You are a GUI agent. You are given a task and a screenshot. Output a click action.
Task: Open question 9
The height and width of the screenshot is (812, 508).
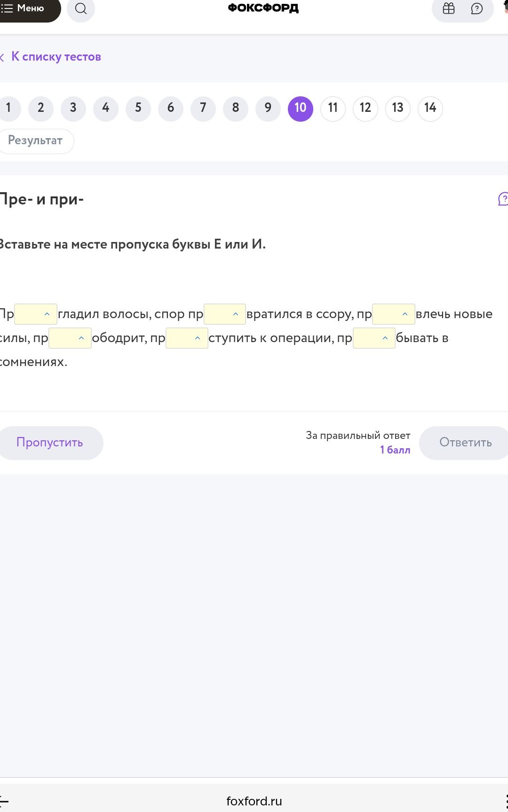268,108
